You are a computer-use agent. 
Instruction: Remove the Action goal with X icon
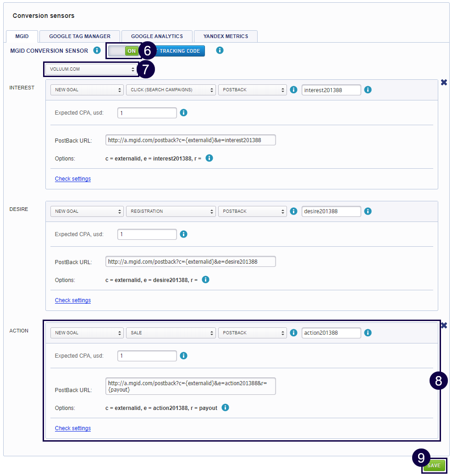444,326
